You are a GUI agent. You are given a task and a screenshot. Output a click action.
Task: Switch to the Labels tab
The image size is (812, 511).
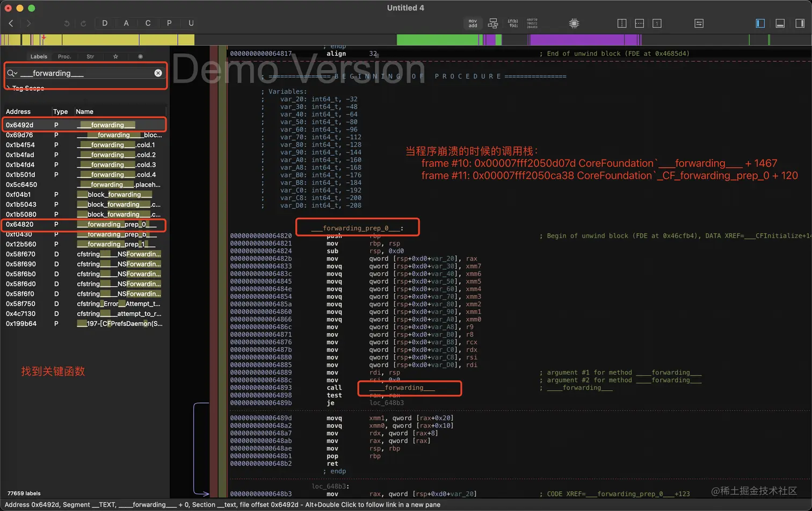coord(39,56)
